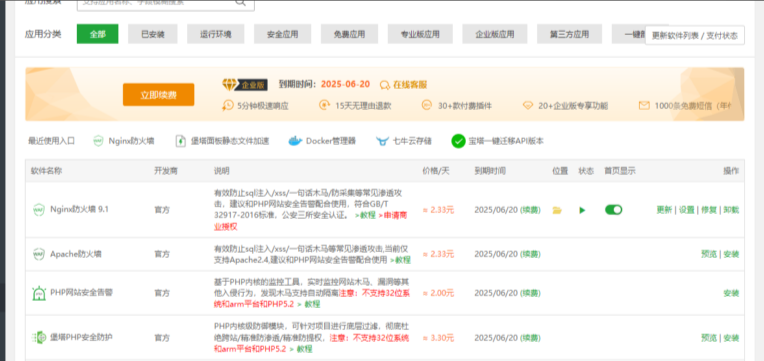Viewport: 764px width, 361px height.
Task: Click 更新软件列表 / 支付状态 button
Action: [695, 35]
